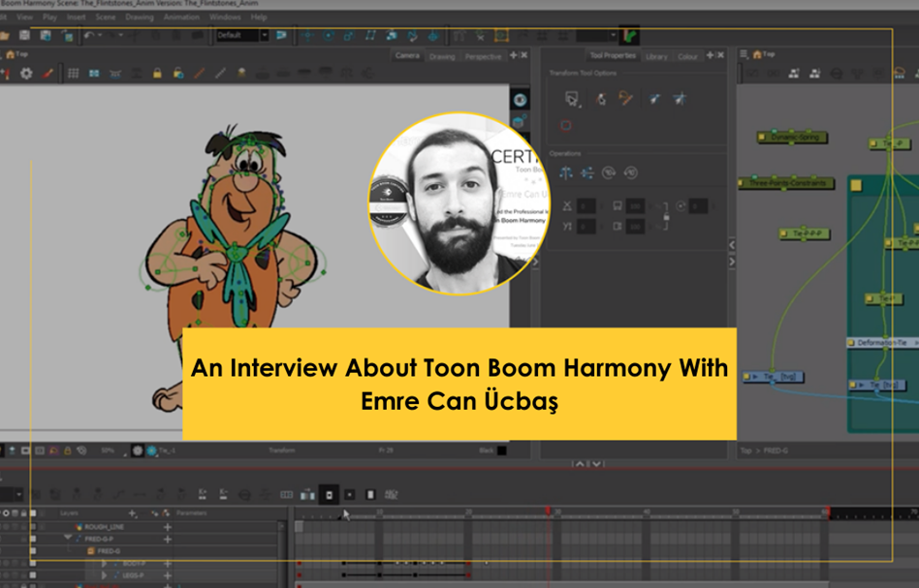Screen dimensions: 919x588
Task: Select the Translate tool in Advanced Animation toolbar
Action: coord(307,36)
